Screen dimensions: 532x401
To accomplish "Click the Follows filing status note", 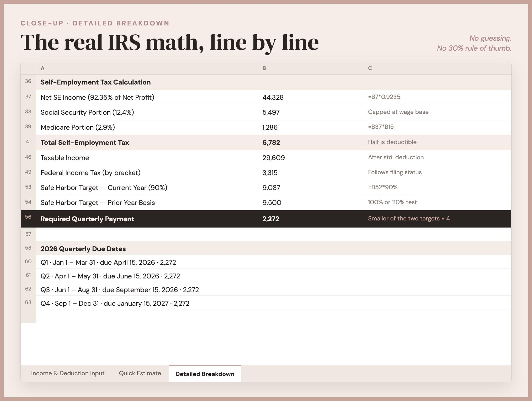I will point(395,172).
